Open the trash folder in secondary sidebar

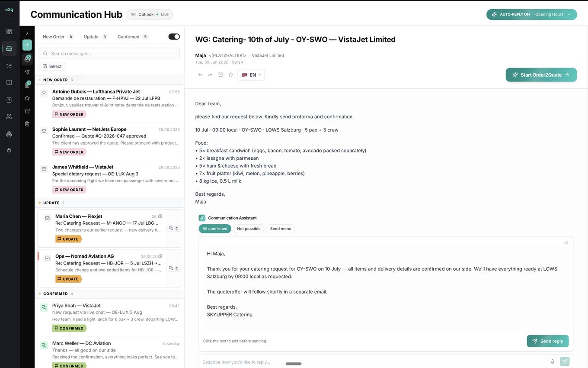(x=27, y=124)
